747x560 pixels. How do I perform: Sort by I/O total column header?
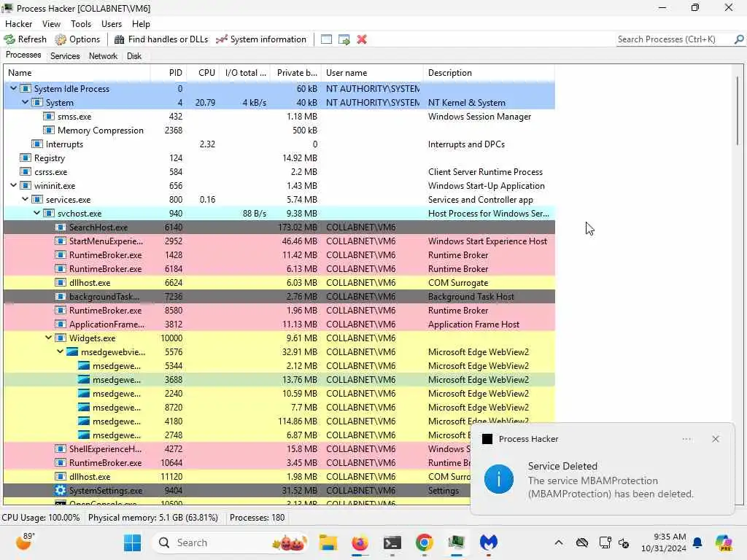245,73
